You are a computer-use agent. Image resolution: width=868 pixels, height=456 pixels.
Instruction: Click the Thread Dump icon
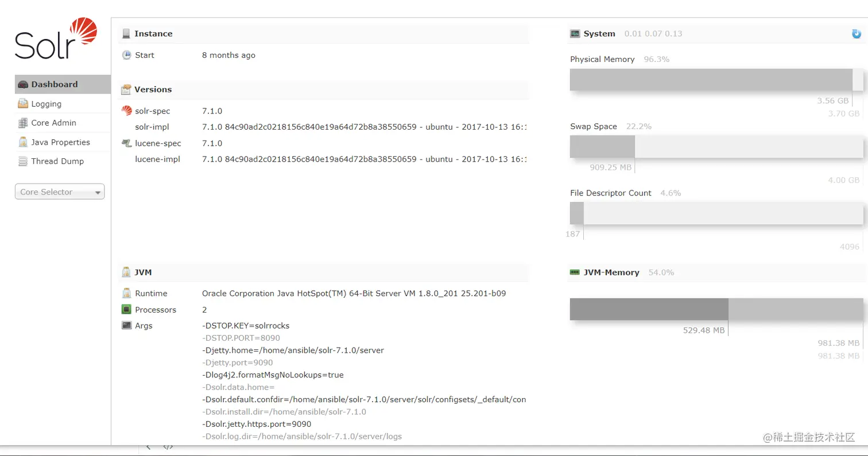(x=23, y=161)
